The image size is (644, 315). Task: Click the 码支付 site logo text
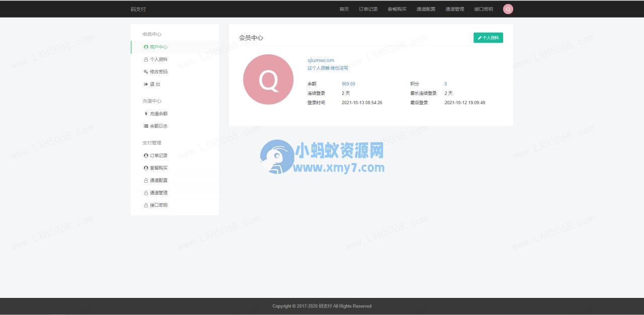[x=138, y=9]
